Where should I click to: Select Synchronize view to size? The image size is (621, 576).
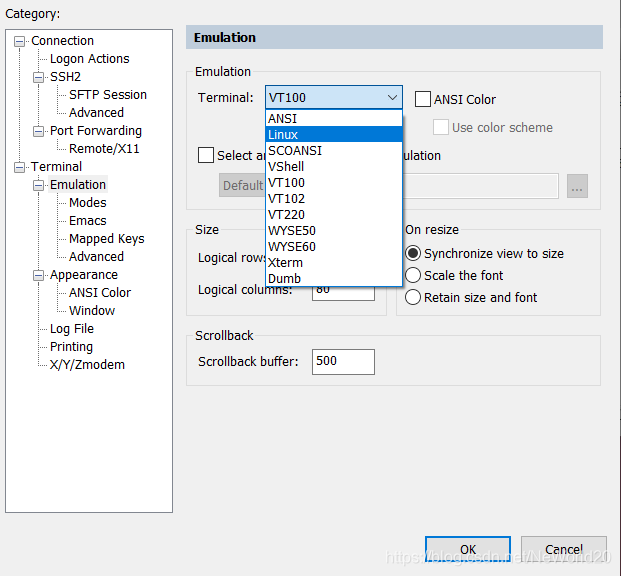tap(413, 253)
